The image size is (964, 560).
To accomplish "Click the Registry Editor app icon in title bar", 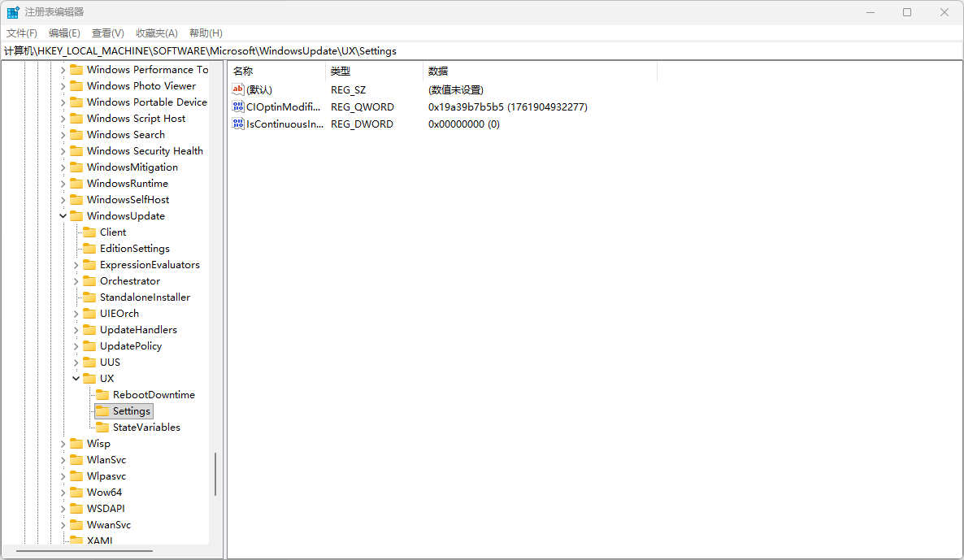I will coord(13,12).
